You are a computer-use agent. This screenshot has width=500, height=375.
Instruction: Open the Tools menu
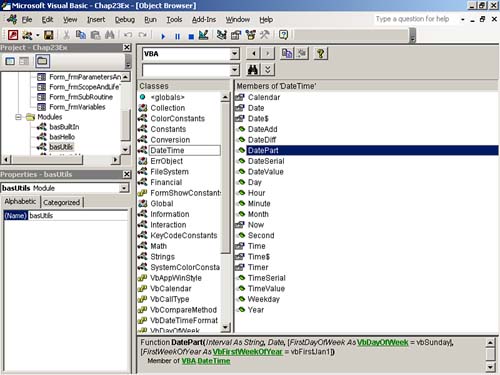pyautogui.click(x=174, y=20)
